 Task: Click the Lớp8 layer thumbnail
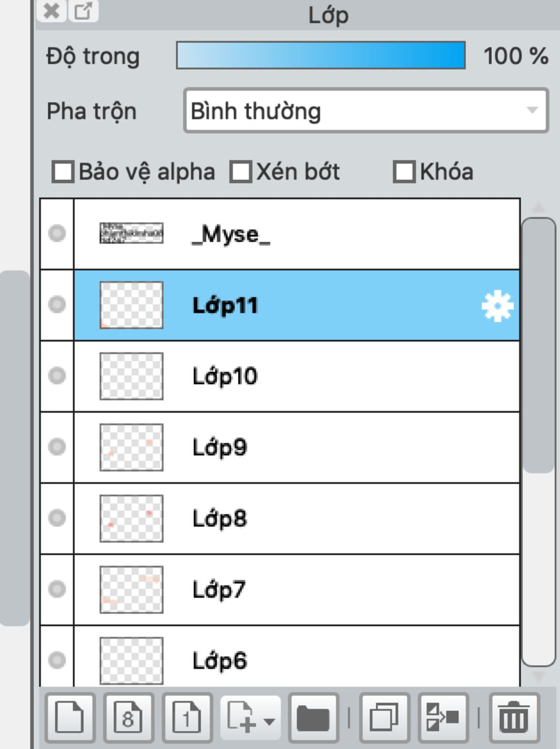pos(131,518)
